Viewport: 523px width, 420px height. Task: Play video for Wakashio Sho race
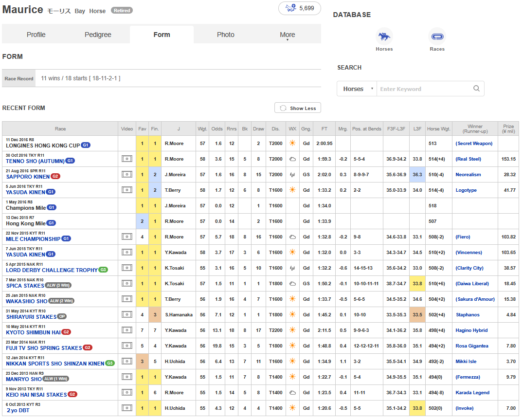pyautogui.click(x=127, y=299)
